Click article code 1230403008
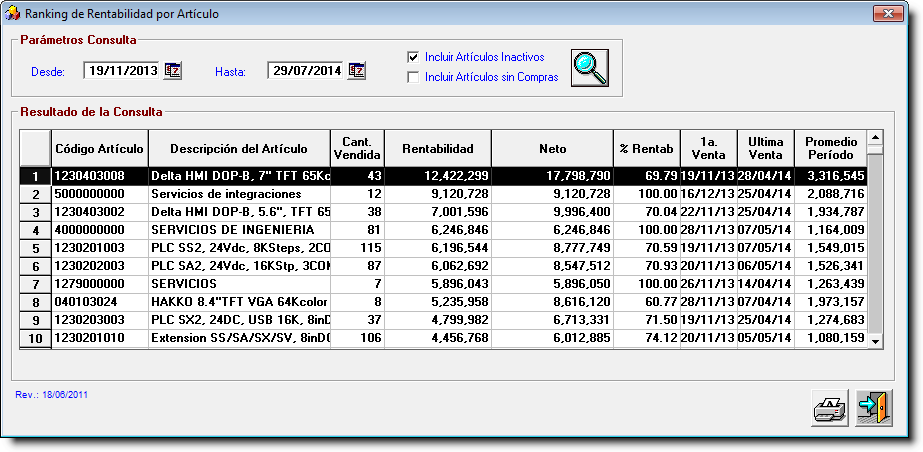The image size is (923, 452). [99, 176]
